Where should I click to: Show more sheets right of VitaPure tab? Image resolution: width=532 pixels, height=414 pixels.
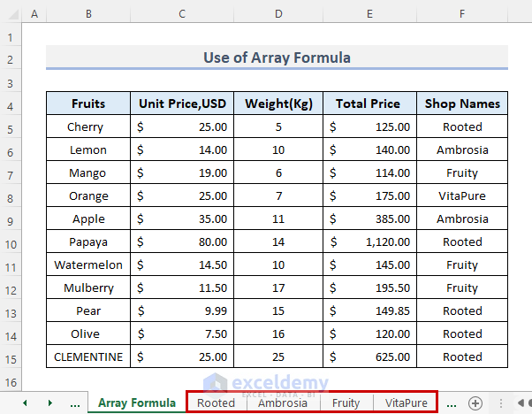(x=452, y=402)
